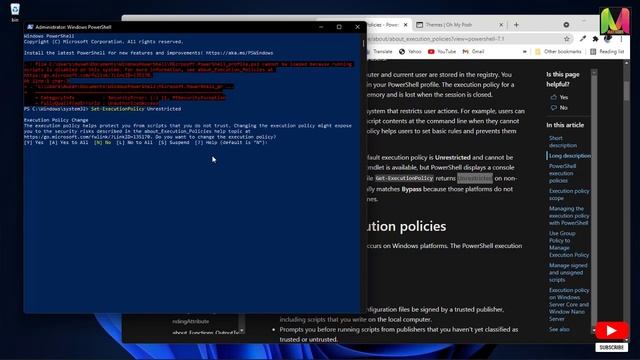Click the Set-ExecutionPolicy Unrestricted command text
Viewport: 640px width, 360px height.
[136, 109]
